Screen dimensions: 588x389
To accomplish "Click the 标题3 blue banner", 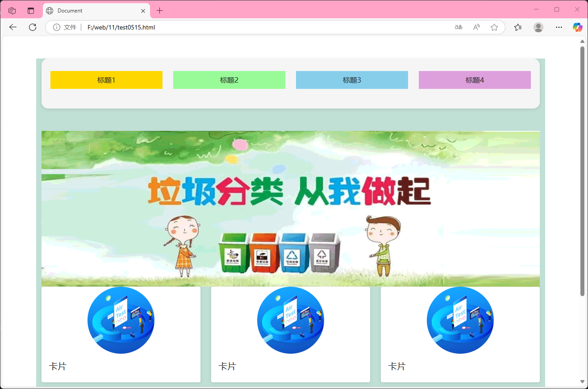I will point(352,79).
